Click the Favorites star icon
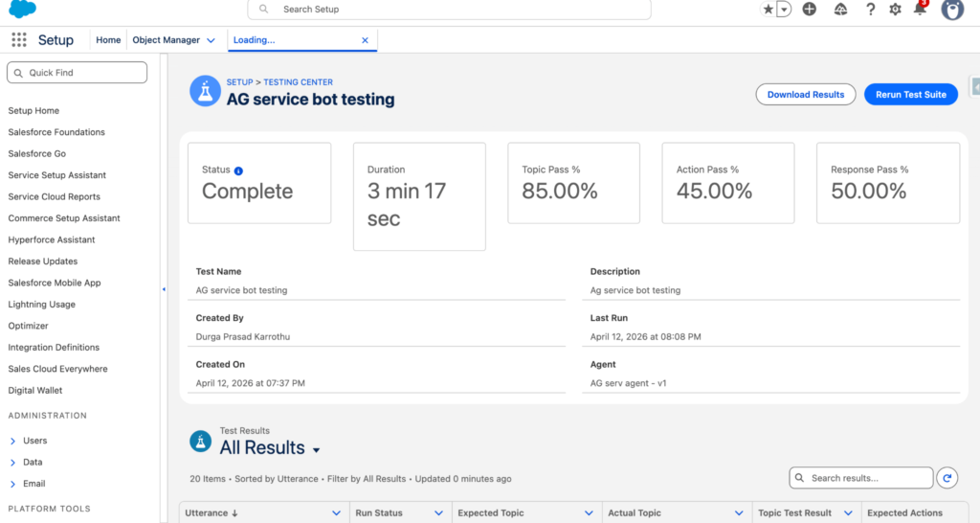Viewport: 980px width, 523px height. point(768,10)
